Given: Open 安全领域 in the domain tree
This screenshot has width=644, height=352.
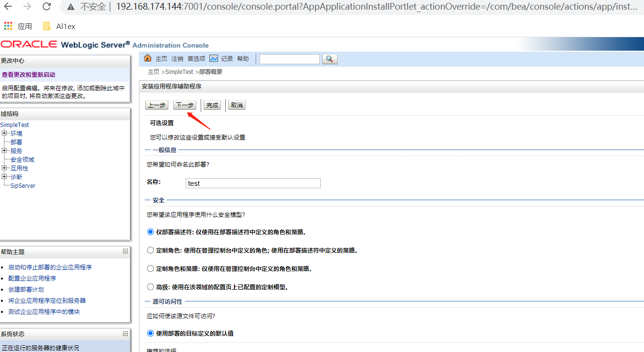Looking at the screenshot, I should pos(22,159).
